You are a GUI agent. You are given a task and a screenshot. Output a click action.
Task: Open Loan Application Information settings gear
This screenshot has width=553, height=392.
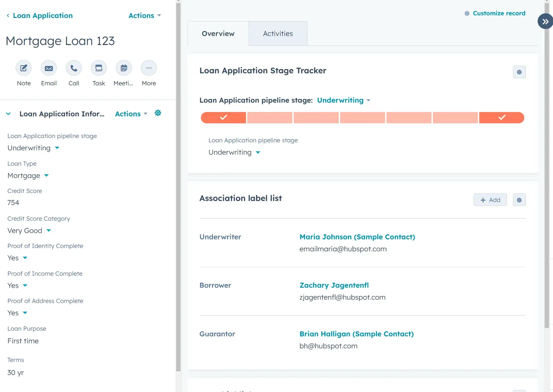(x=158, y=113)
